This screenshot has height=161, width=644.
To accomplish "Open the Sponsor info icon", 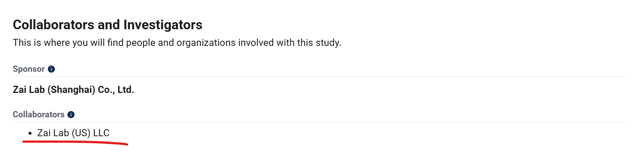I will pos(52,69).
